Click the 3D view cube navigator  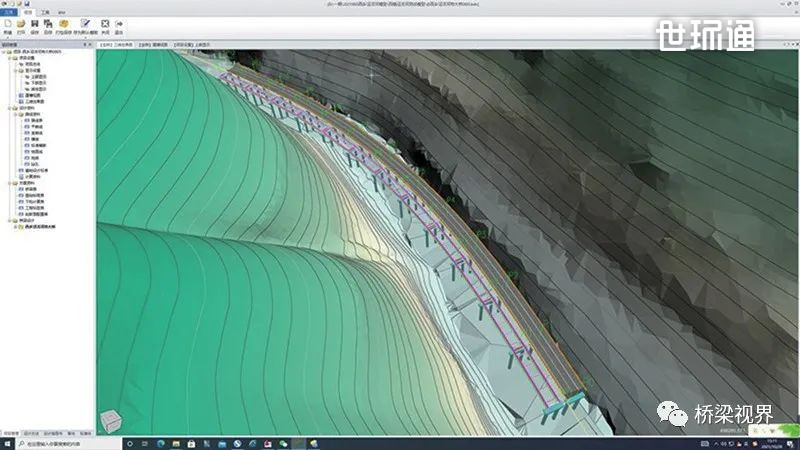[111, 420]
